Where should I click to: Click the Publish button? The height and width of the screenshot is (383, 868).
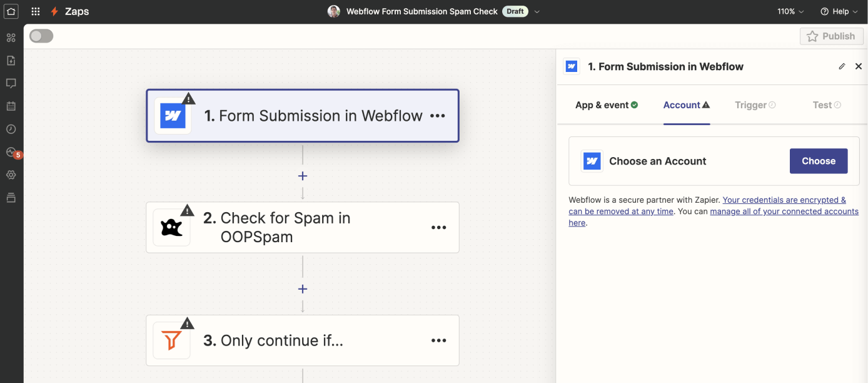[831, 36]
